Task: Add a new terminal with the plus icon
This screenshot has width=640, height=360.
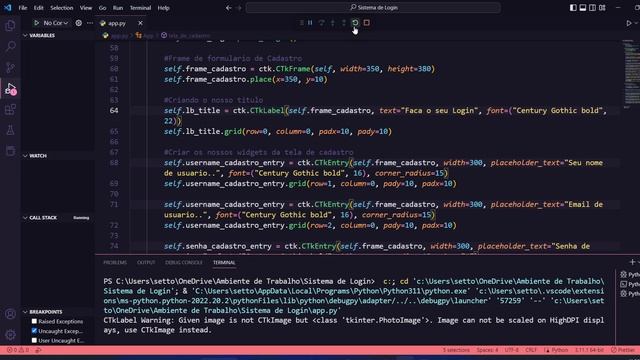Action: 632,262
